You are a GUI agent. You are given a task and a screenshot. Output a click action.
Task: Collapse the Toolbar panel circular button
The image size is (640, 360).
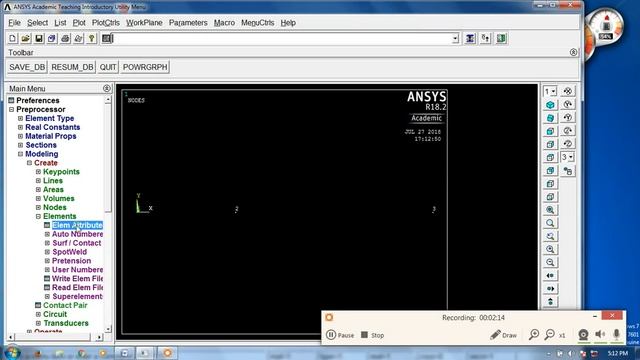click(x=573, y=52)
